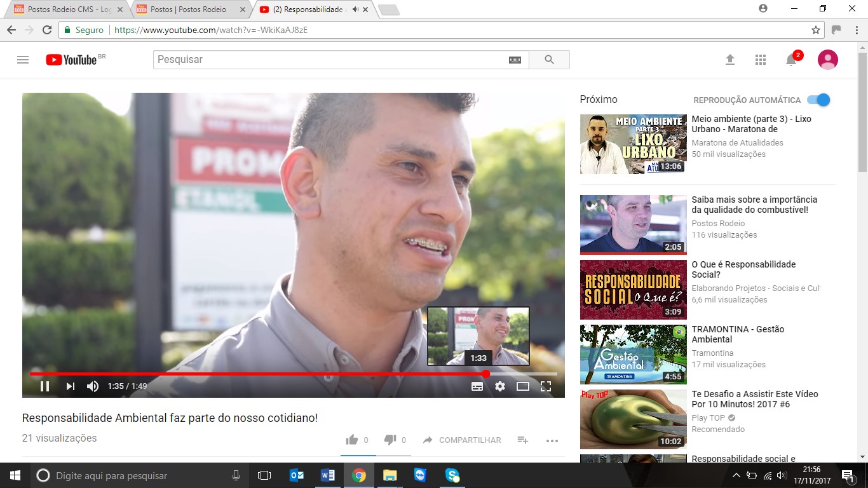Open File Explorer from the taskbar
The width and height of the screenshot is (868, 488).
(x=390, y=475)
